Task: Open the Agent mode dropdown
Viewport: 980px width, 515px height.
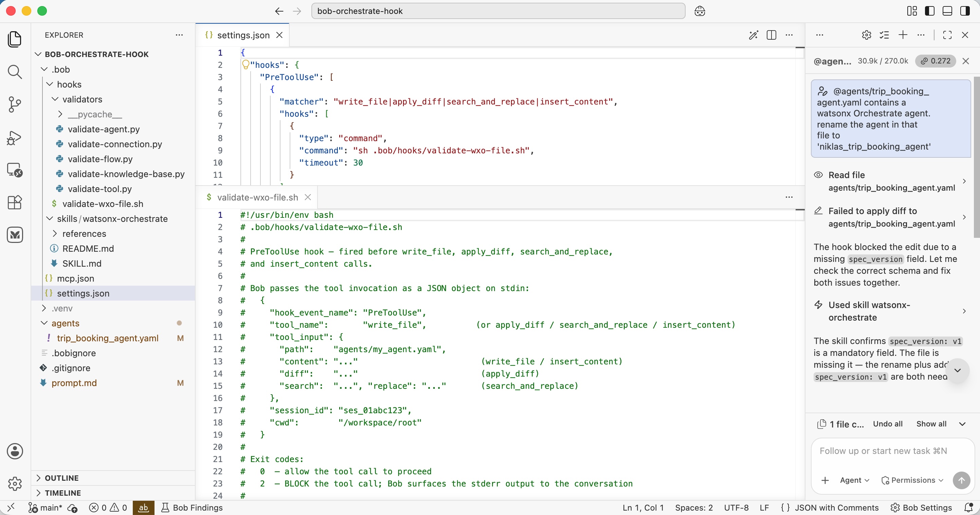Action: pos(854,480)
